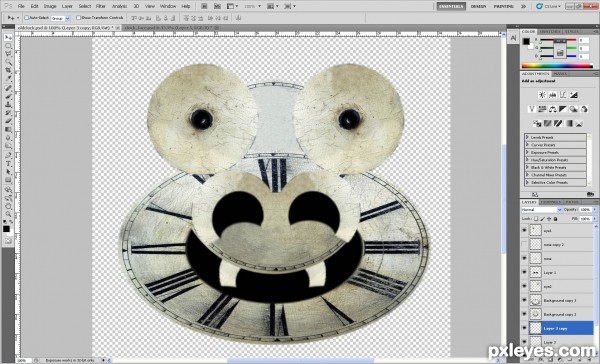600x364 pixels.
Task: Hide Background copy 2 layer
Action: [x=524, y=314]
